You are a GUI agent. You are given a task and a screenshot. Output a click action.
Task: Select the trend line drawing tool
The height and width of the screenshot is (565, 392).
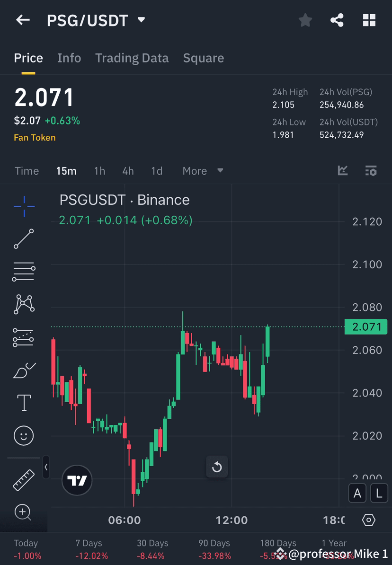coord(24,239)
